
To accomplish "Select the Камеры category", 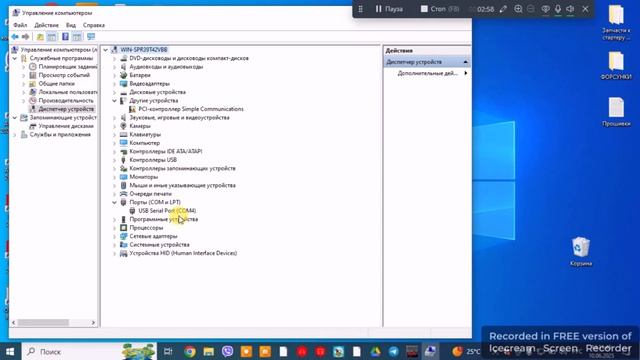I will 140,126.
